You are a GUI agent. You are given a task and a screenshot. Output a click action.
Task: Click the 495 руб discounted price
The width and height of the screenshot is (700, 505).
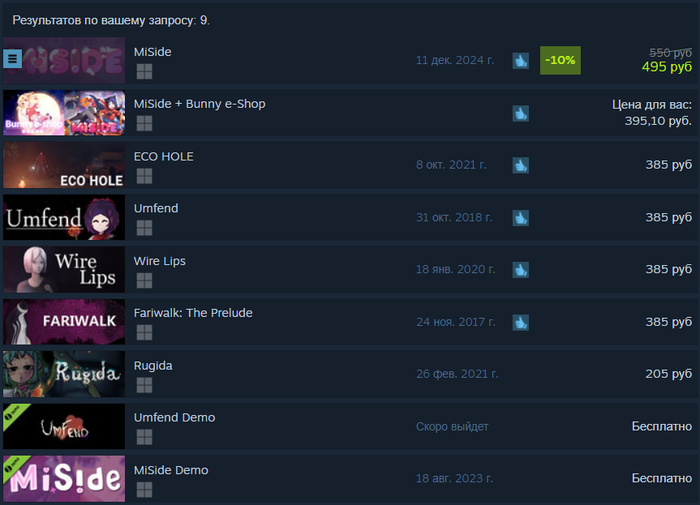pyautogui.click(x=667, y=67)
